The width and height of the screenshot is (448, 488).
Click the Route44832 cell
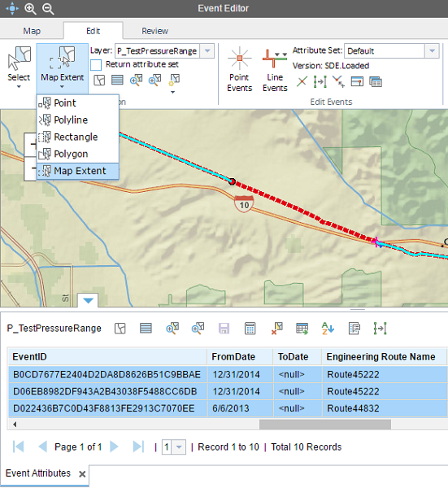click(385, 408)
